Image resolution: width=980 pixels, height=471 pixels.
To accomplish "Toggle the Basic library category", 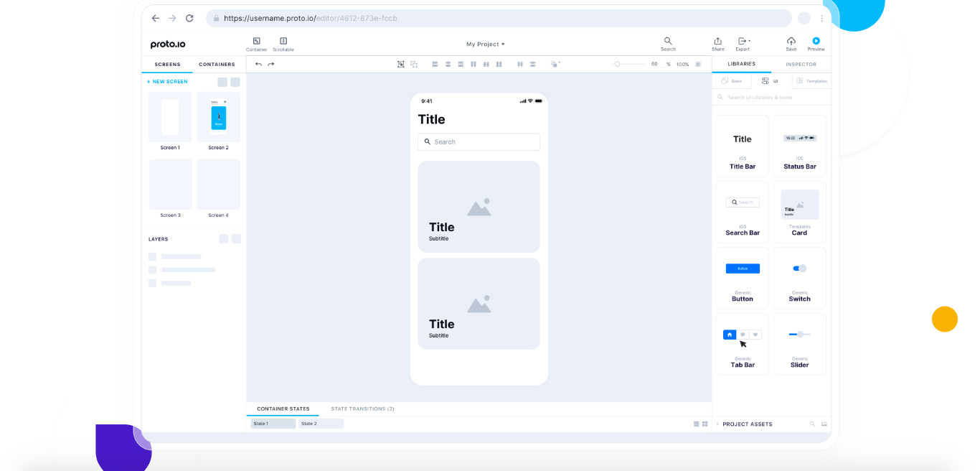I will (x=733, y=81).
